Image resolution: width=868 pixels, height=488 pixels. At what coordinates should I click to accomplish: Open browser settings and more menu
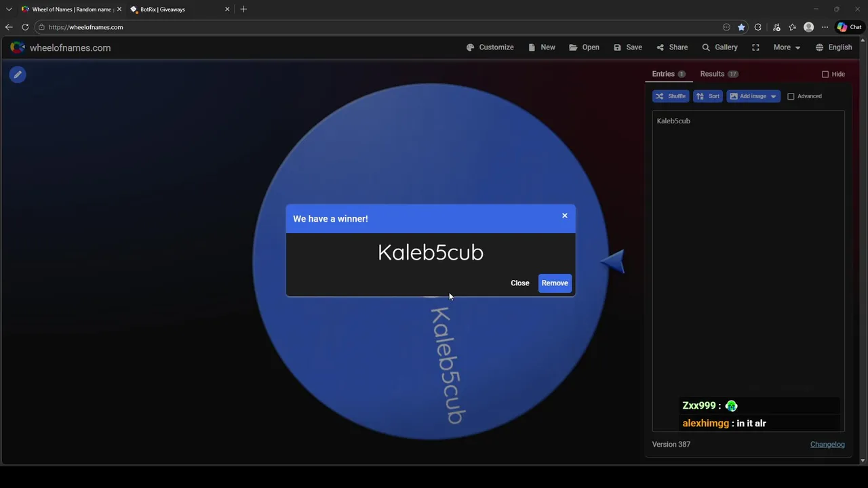pyautogui.click(x=825, y=27)
